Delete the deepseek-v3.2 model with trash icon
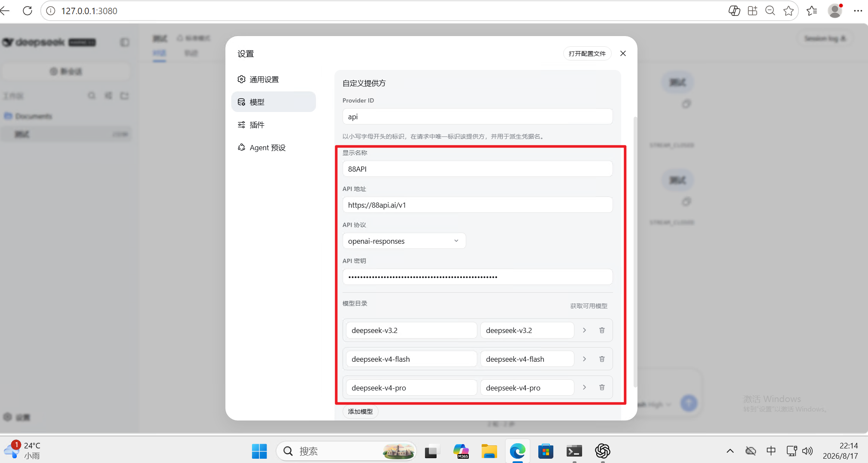The image size is (868, 463). [602, 330]
